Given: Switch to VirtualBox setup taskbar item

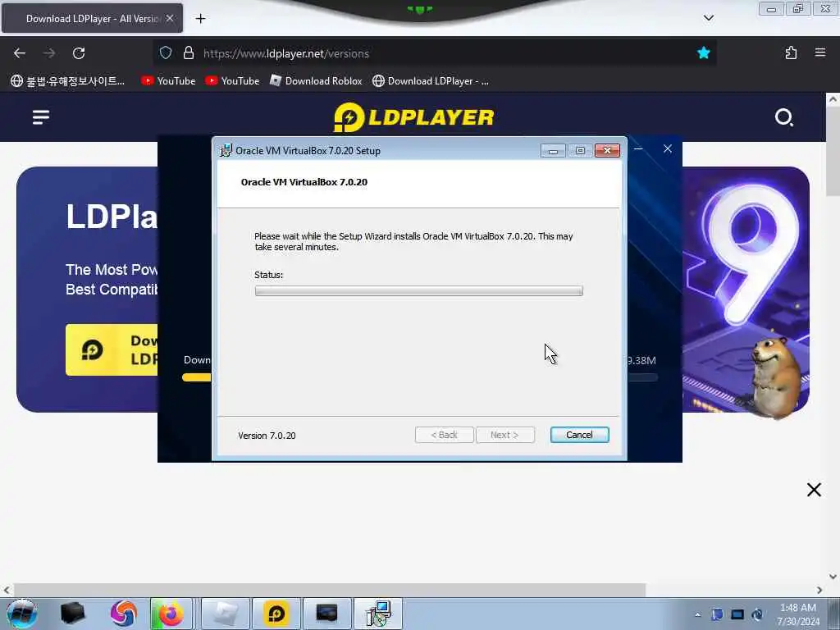Looking at the screenshot, I should point(378,614).
